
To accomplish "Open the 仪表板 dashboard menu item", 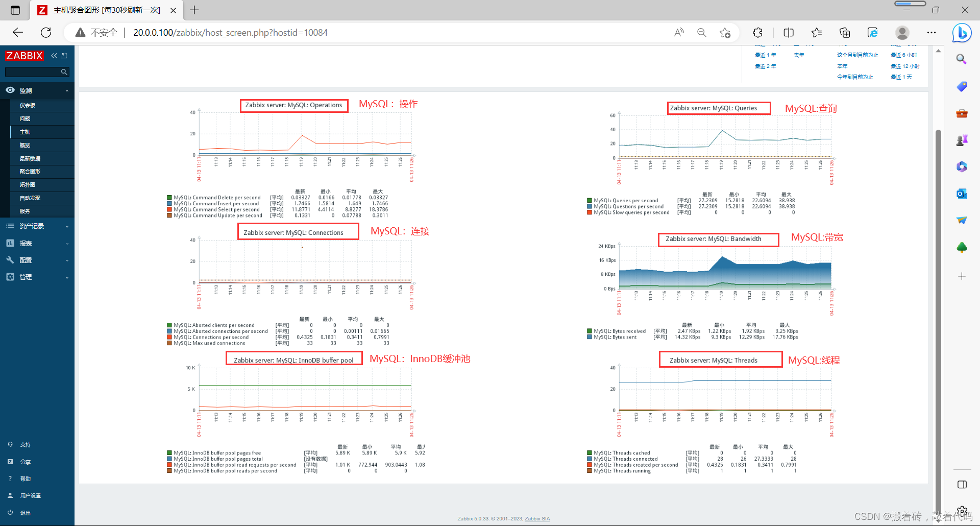I will pyautogui.click(x=28, y=105).
